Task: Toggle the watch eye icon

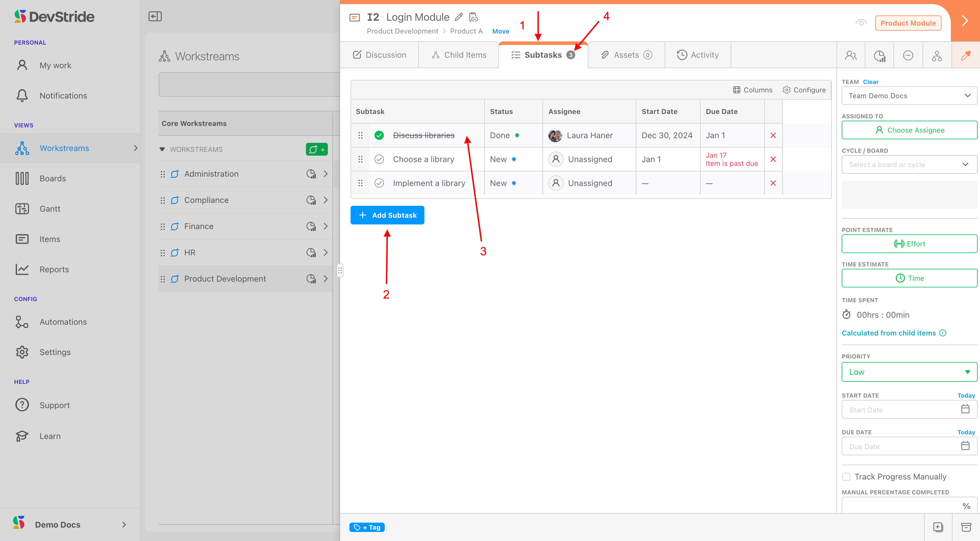Action: (x=861, y=23)
